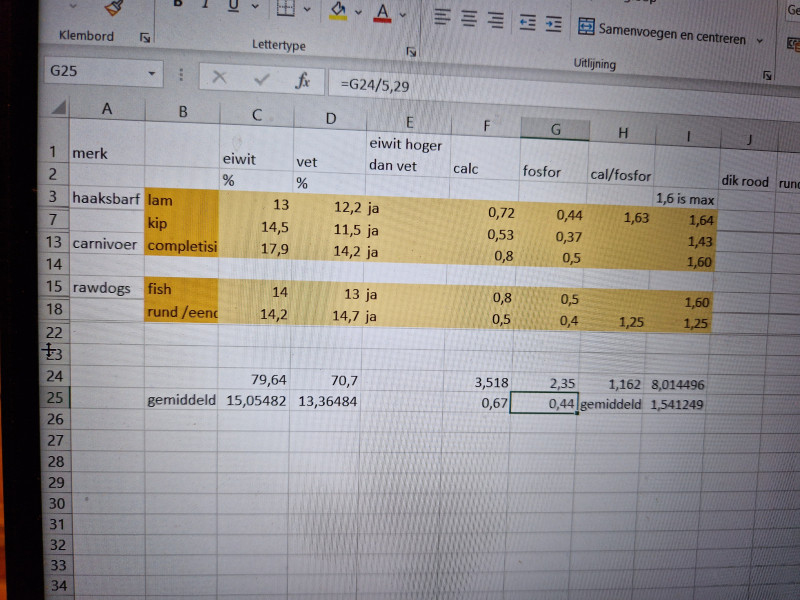The width and height of the screenshot is (800, 600).
Task: Click the cell with value 2,35
Action: click(x=545, y=383)
